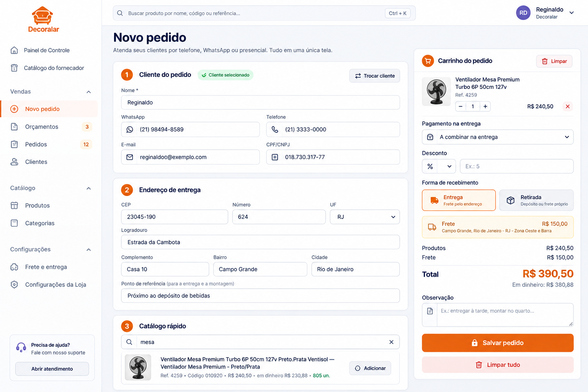Viewport: 588px width, 392px height.
Task: Open the UF state dropdown
Action: [x=365, y=217]
